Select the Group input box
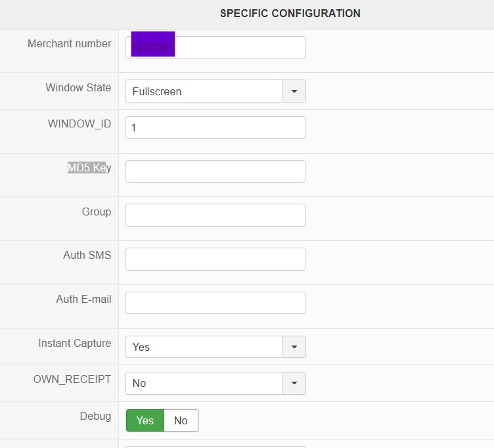494x448 pixels. [215, 215]
